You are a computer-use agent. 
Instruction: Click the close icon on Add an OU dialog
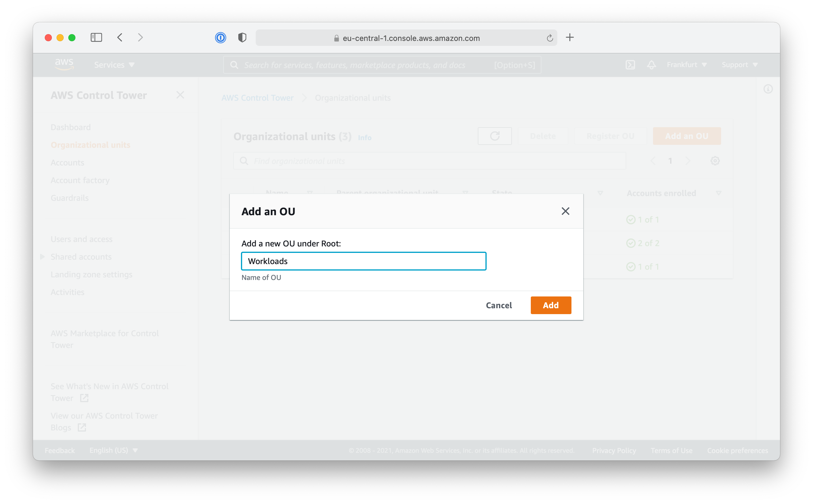pyautogui.click(x=566, y=211)
